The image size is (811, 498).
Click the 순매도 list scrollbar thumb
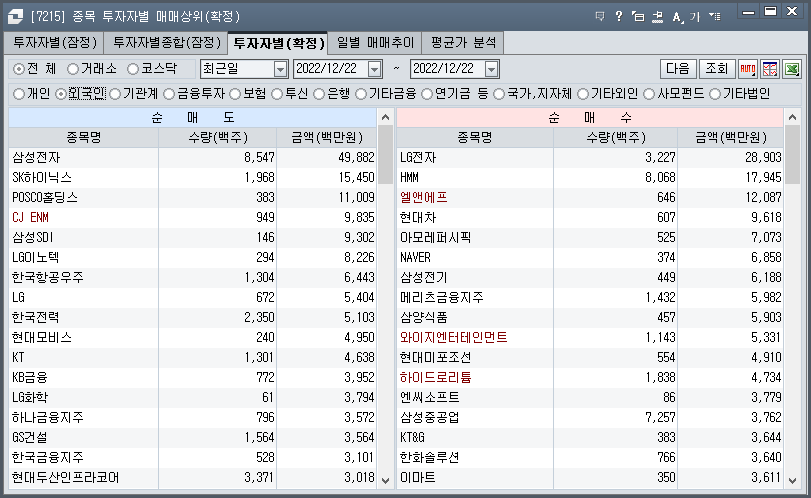click(385, 154)
